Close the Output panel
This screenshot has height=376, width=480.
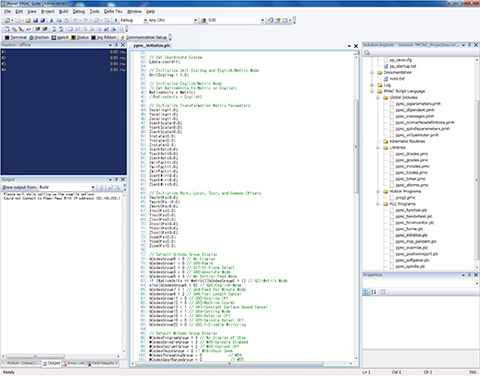(123, 179)
